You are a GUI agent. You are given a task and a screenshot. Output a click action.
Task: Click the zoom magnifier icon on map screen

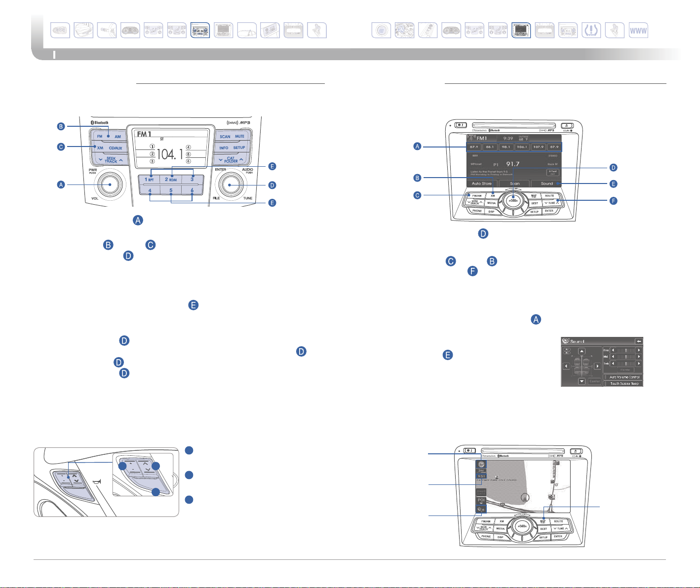pyautogui.click(x=481, y=509)
